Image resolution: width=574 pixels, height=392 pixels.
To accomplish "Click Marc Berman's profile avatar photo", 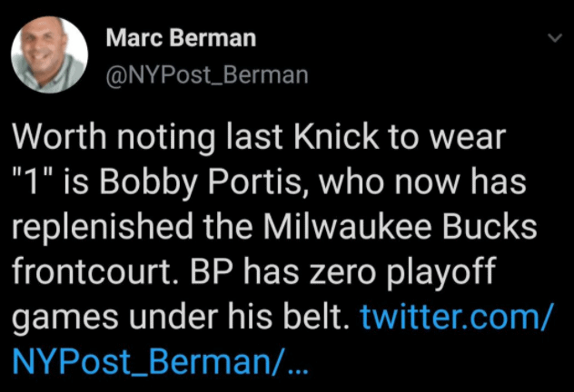I will coord(49,56).
